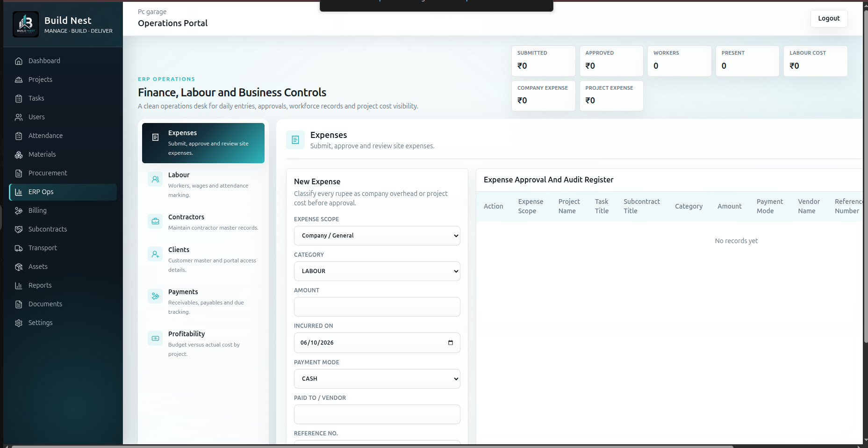The width and height of the screenshot is (868, 448).
Task: Open Billing from sidebar menu
Action: coord(63,210)
